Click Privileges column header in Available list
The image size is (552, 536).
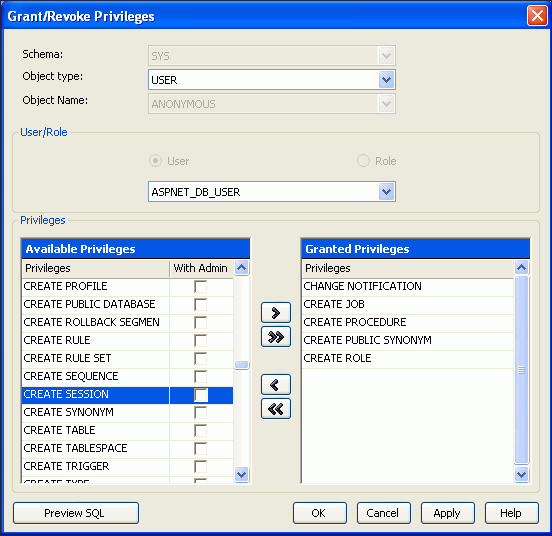(x=96, y=269)
